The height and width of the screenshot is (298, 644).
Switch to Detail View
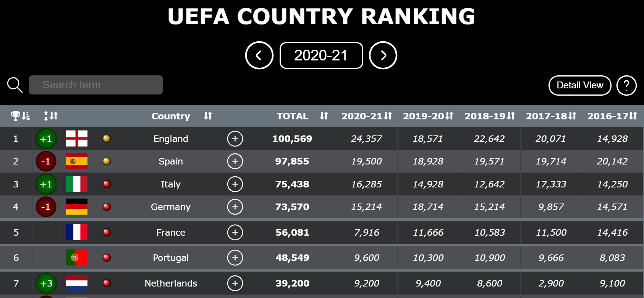[580, 85]
